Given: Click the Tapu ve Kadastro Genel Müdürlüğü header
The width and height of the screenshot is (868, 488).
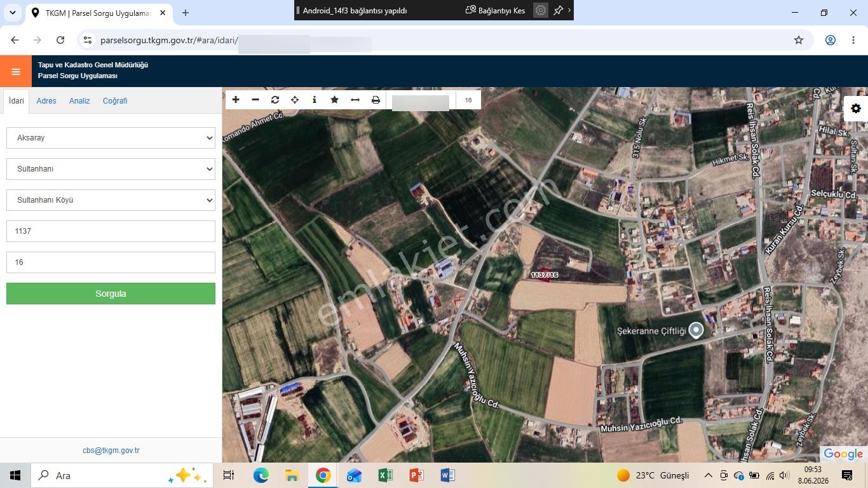Looking at the screenshot, I should click(93, 65).
